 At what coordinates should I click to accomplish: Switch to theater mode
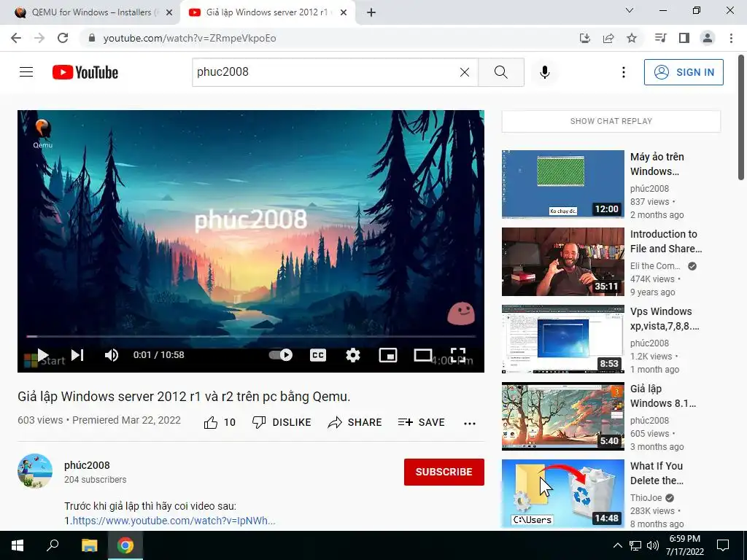pyautogui.click(x=422, y=355)
